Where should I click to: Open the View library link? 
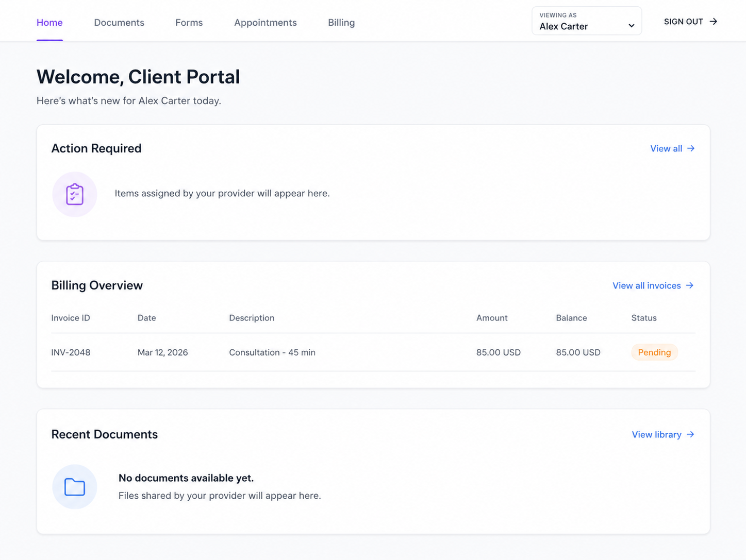pyautogui.click(x=656, y=434)
